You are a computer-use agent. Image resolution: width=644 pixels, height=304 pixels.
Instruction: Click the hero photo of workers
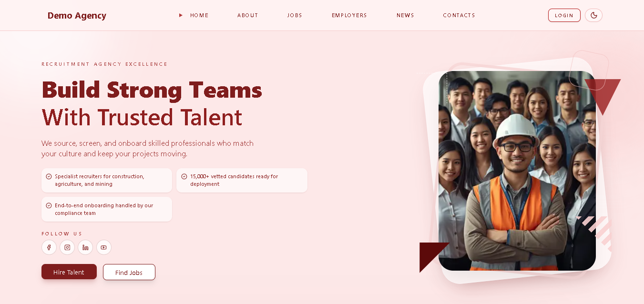coord(517,171)
